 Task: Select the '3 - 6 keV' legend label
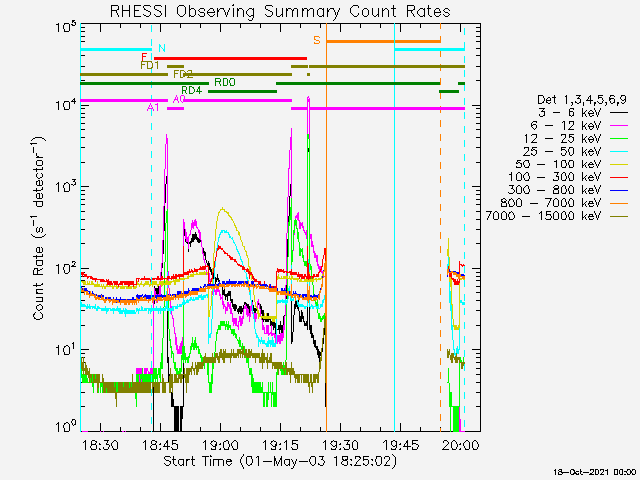point(569,112)
